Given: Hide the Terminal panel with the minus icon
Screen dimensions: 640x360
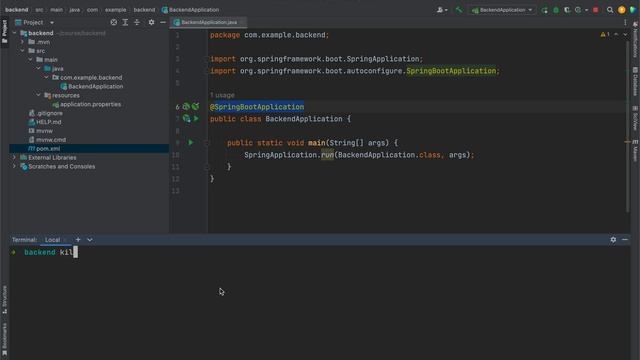Looking at the screenshot, I should click(625, 240).
